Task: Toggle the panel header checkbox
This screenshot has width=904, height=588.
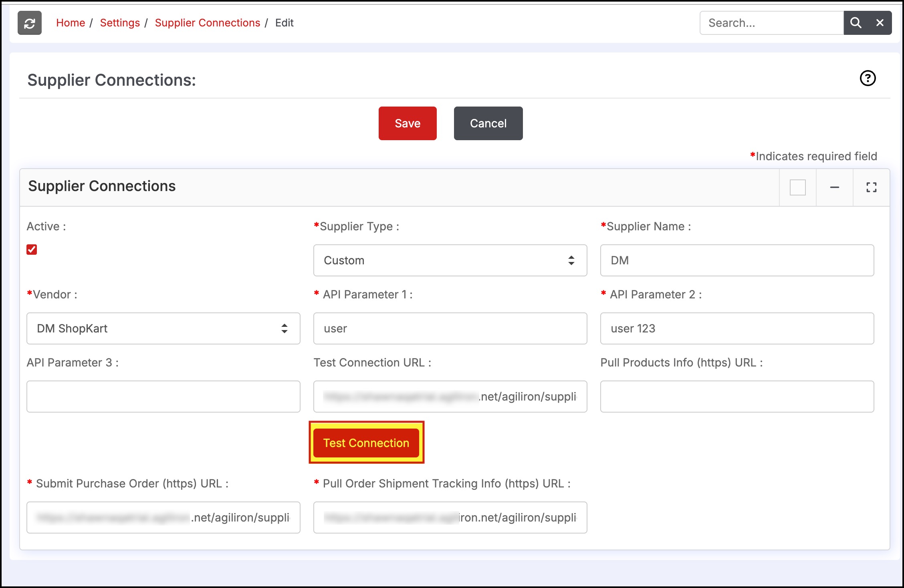Action: pos(797,187)
